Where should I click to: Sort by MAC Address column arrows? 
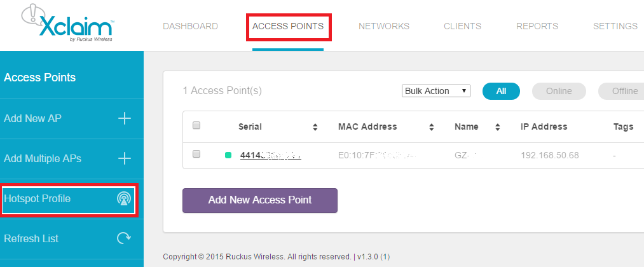click(432, 127)
